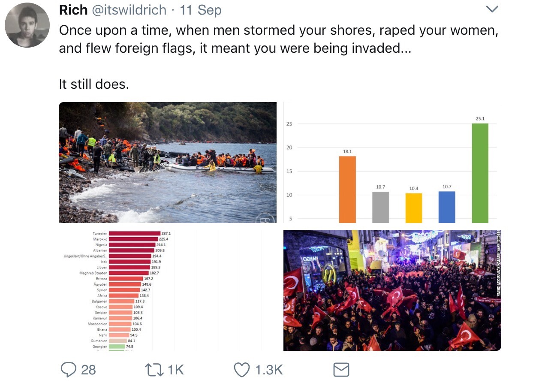This screenshot has width=536, height=392.
Task: Enlarge the vertical colored bar chart image
Action: point(392,162)
